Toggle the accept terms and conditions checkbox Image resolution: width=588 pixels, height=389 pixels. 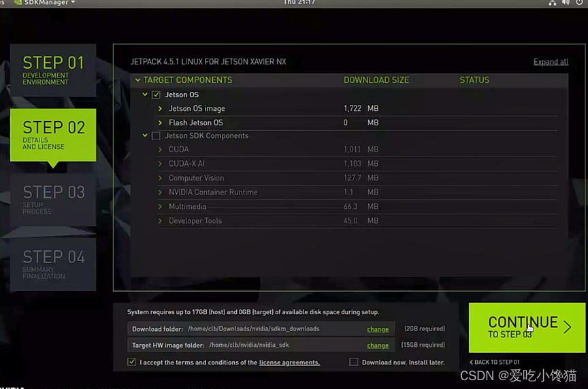[x=131, y=362]
